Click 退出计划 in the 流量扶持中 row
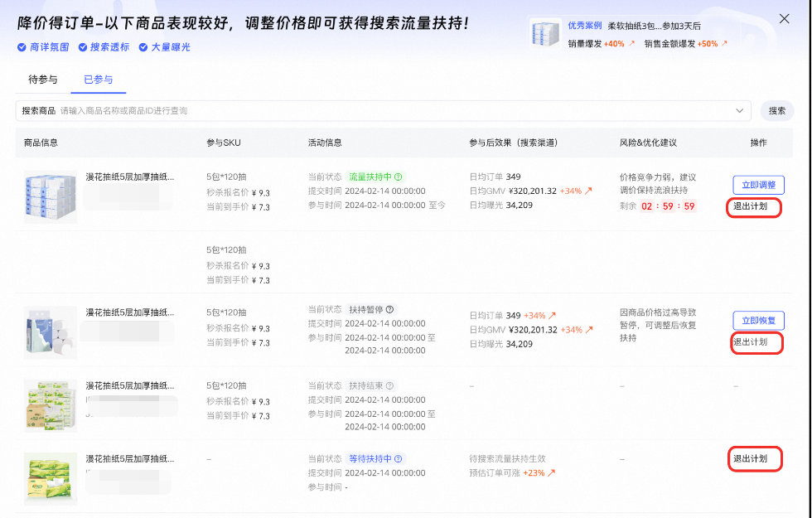 751,206
